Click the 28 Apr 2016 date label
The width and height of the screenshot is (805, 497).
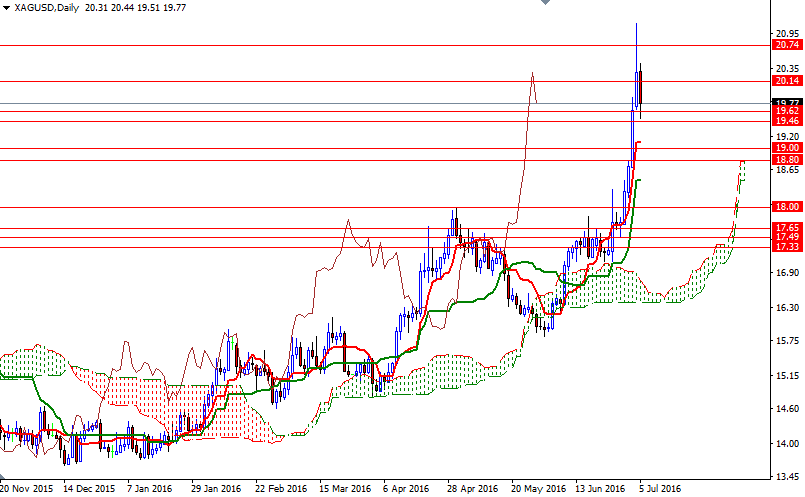click(x=471, y=490)
